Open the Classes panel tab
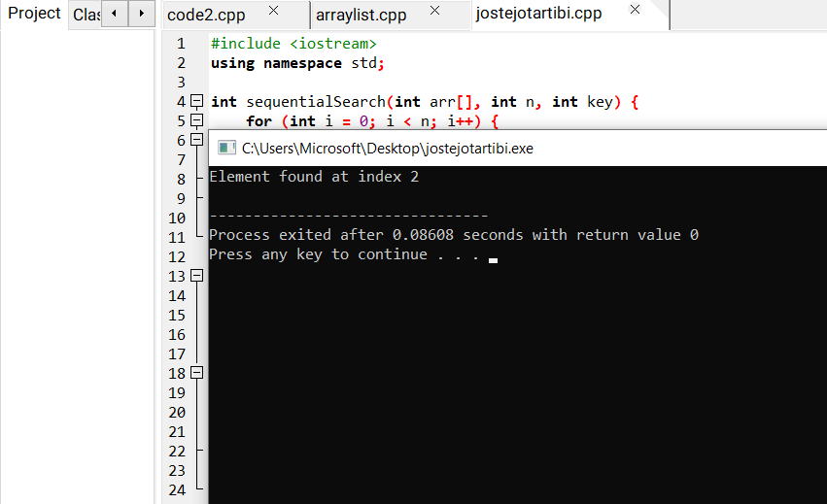Image resolution: width=827 pixels, height=504 pixels. click(86, 15)
